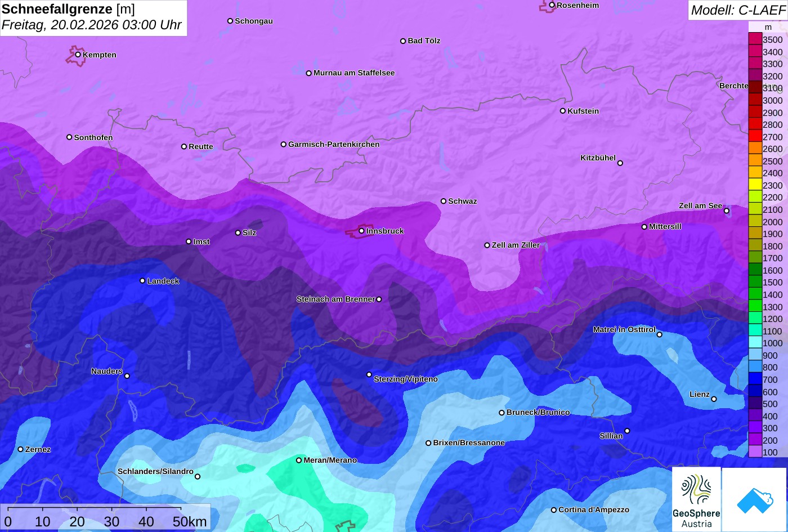Viewport: 788px width, 532px height.
Task: Select the Meran/Merano location dot
Action: pyautogui.click(x=299, y=460)
